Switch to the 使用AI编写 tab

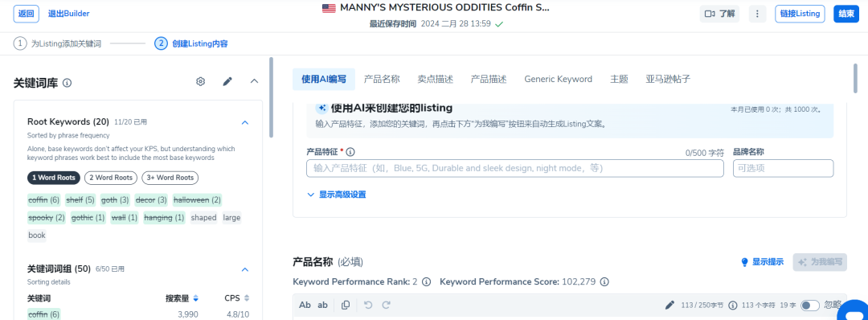(324, 79)
